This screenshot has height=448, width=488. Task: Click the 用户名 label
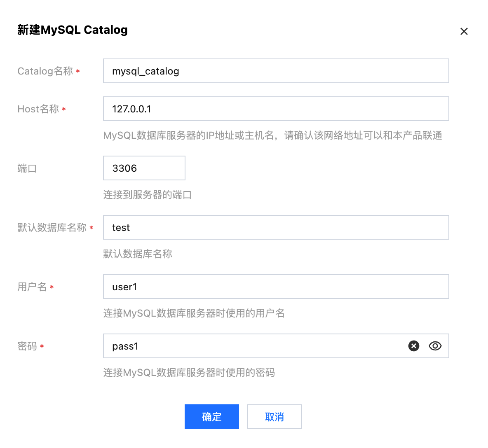pyautogui.click(x=32, y=287)
